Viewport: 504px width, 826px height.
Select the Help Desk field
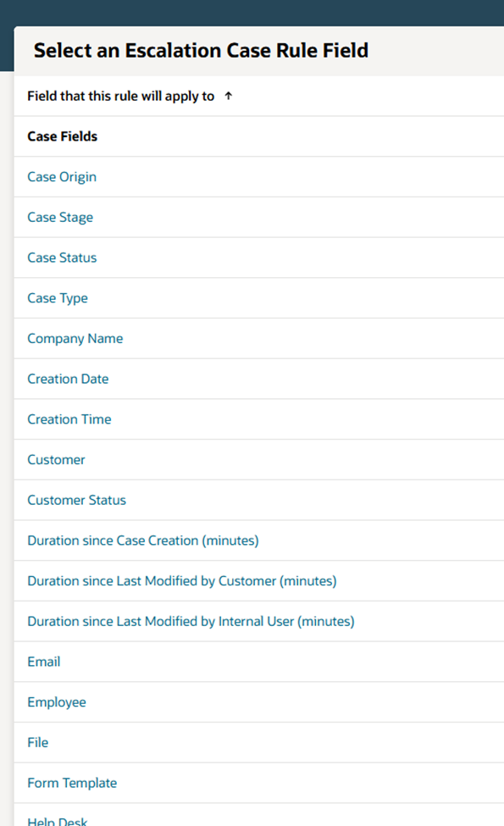tap(57, 821)
